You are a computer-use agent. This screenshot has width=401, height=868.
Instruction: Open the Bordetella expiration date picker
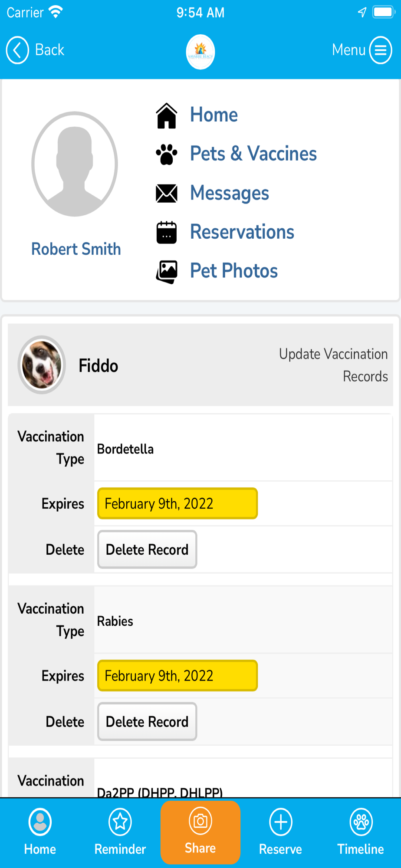tap(177, 503)
